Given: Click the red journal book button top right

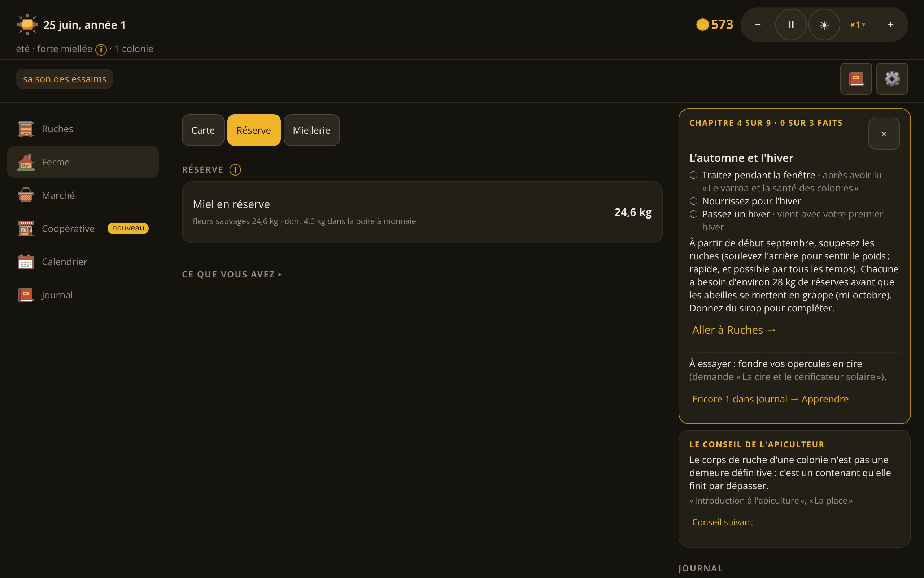Looking at the screenshot, I should 856,79.
